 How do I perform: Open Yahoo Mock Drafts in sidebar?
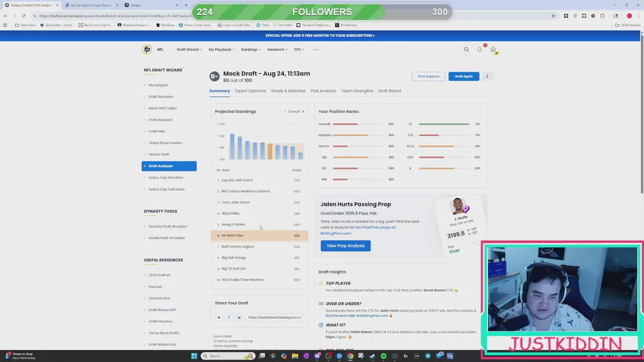(x=164, y=333)
